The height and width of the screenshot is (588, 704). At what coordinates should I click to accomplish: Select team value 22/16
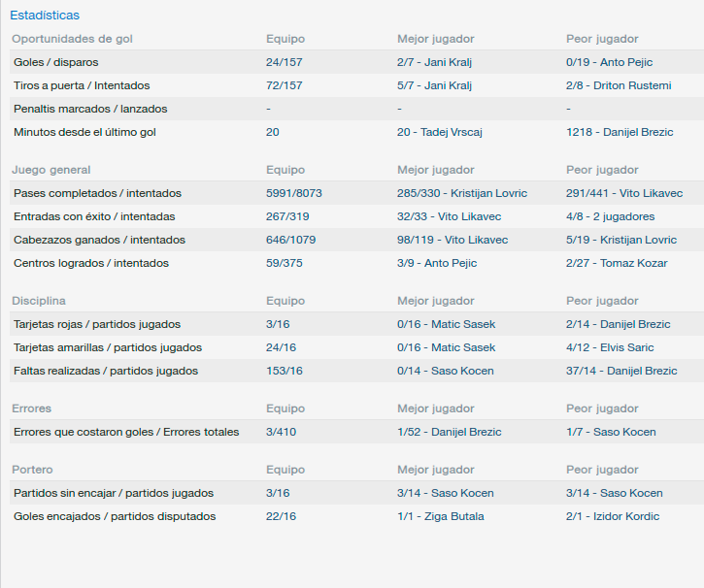pyautogui.click(x=281, y=516)
